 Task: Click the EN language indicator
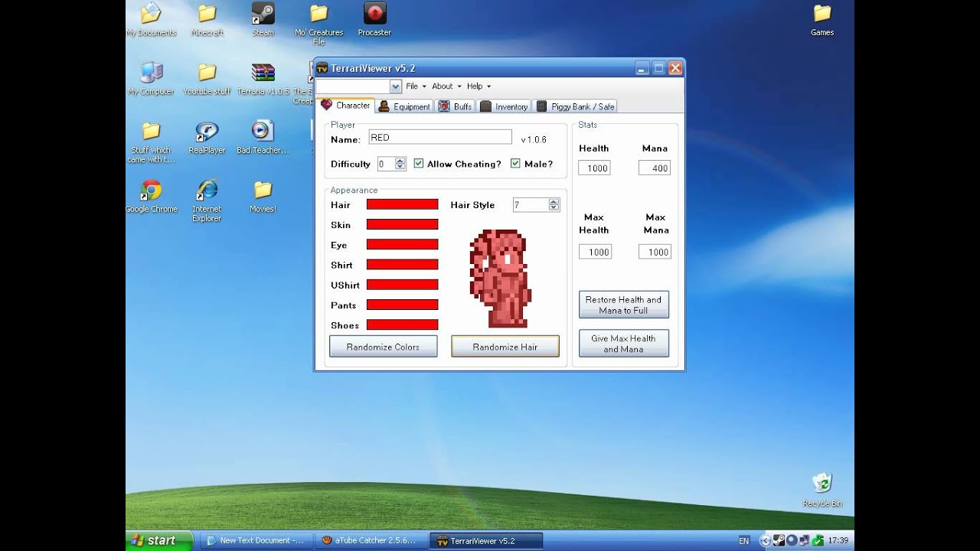[743, 540]
